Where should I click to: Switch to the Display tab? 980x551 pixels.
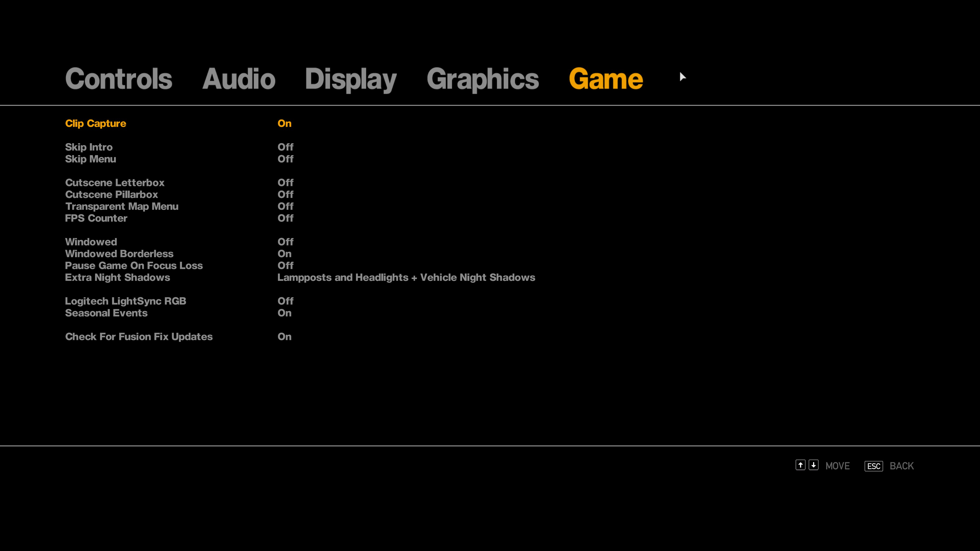(350, 79)
